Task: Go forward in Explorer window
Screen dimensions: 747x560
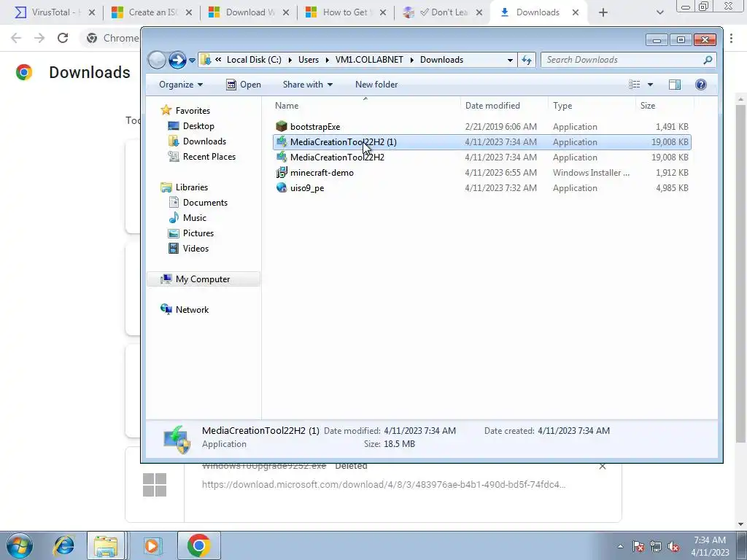Action: [177, 60]
